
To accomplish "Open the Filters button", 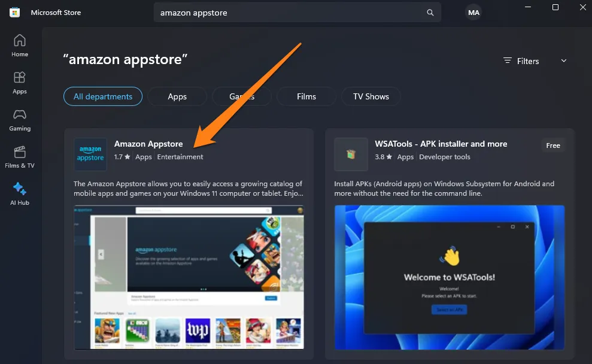I will pos(535,61).
